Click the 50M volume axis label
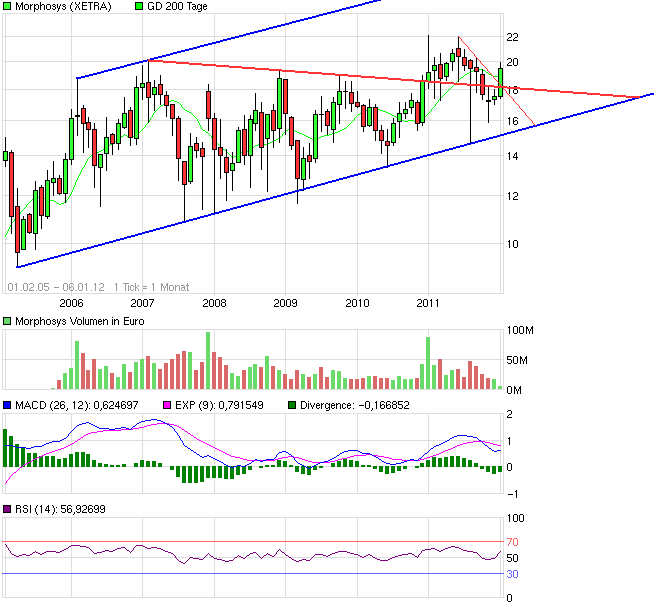654x606 pixels. tap(517, 360)
